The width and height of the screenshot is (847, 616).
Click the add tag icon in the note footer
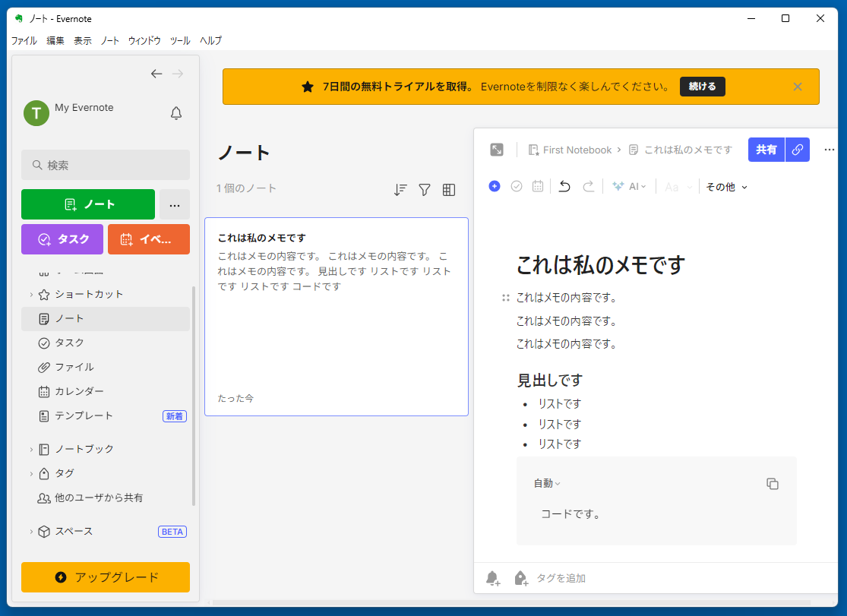click(521, 578)
